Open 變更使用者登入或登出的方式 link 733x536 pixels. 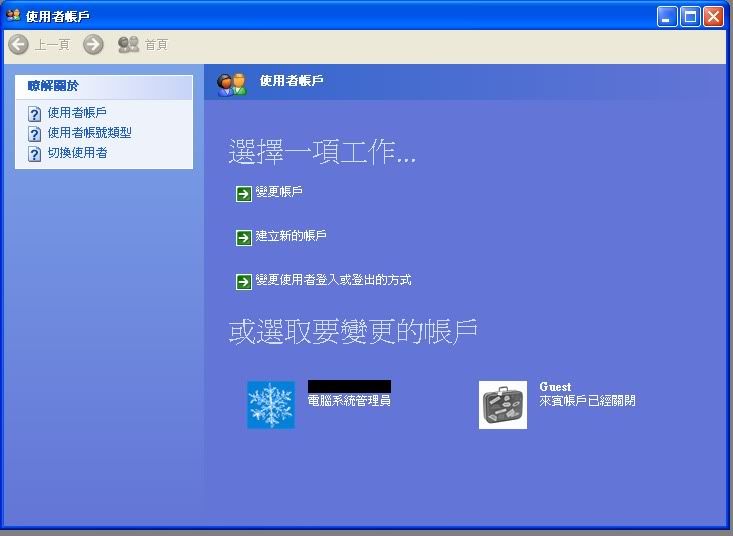[333, 280]
